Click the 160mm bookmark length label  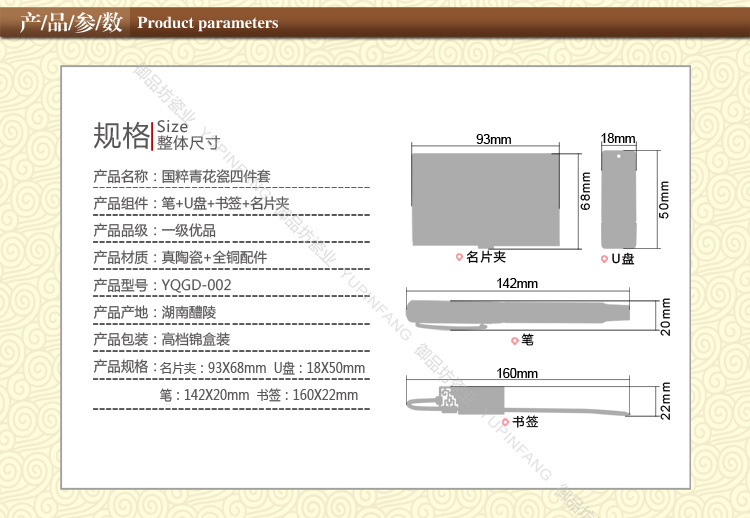[517, 373]
